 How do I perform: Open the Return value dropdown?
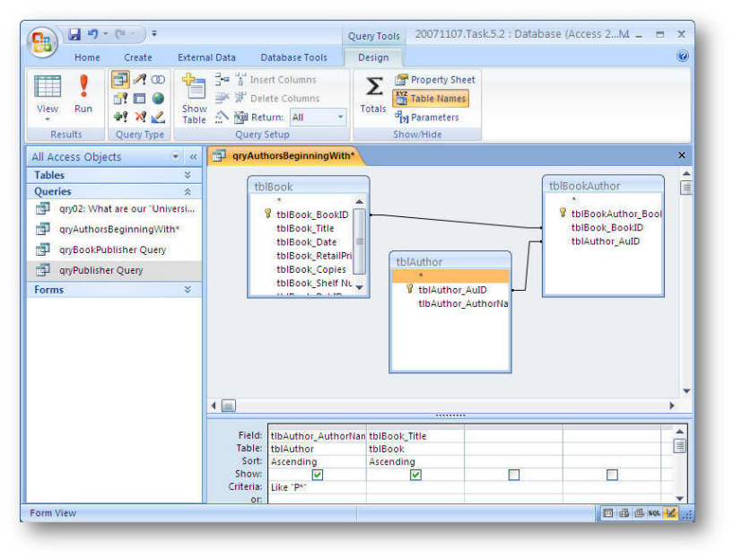pos(340,118)
